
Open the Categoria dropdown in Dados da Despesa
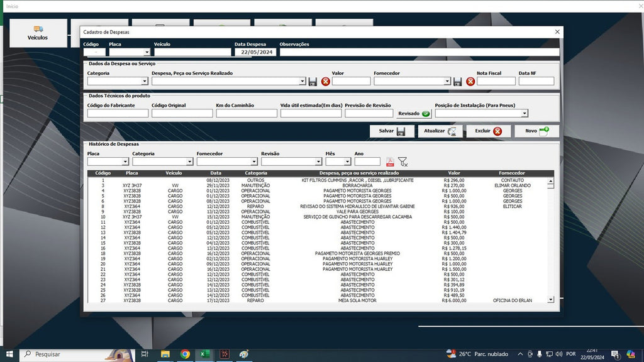click(144, 81)
